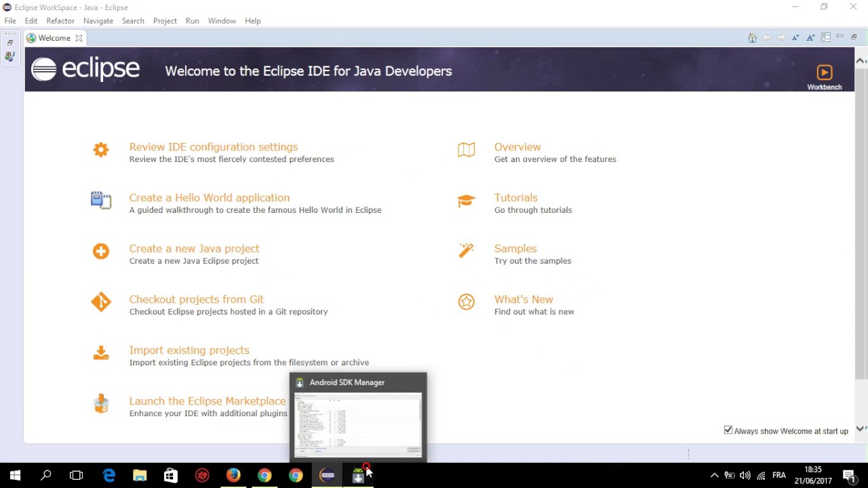
Task: Open the Tutorials link
Action: 516,198
